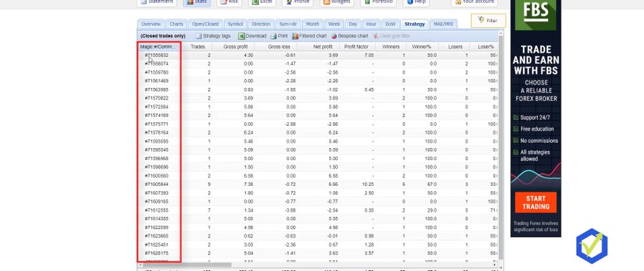Switch to the MAE/MFE tab

[444, 24]
